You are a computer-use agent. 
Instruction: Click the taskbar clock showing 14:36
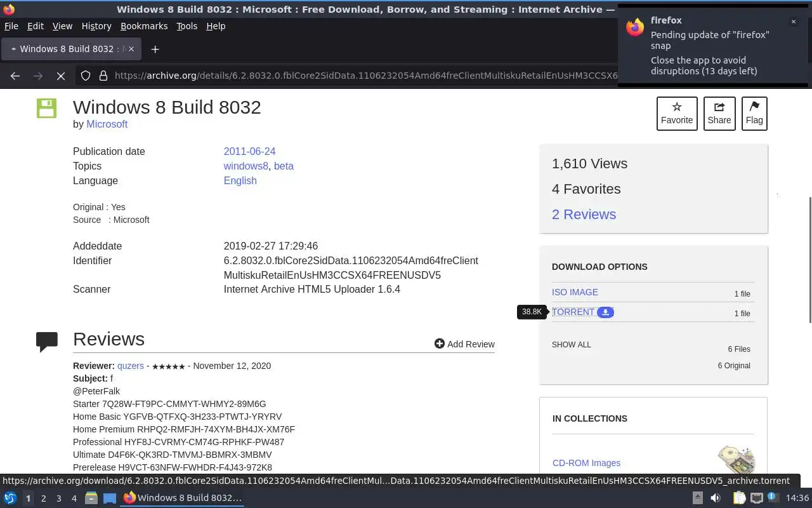797,498
